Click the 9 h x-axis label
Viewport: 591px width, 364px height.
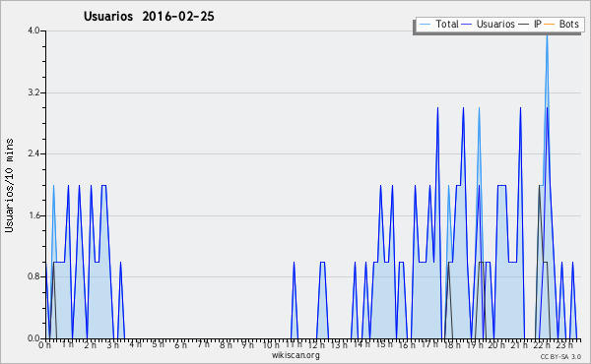click(x=247, y=344)
